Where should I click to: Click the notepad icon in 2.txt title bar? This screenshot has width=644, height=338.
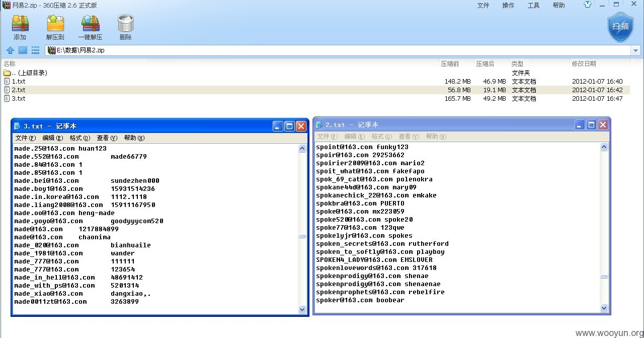click(x=318, y=124)
